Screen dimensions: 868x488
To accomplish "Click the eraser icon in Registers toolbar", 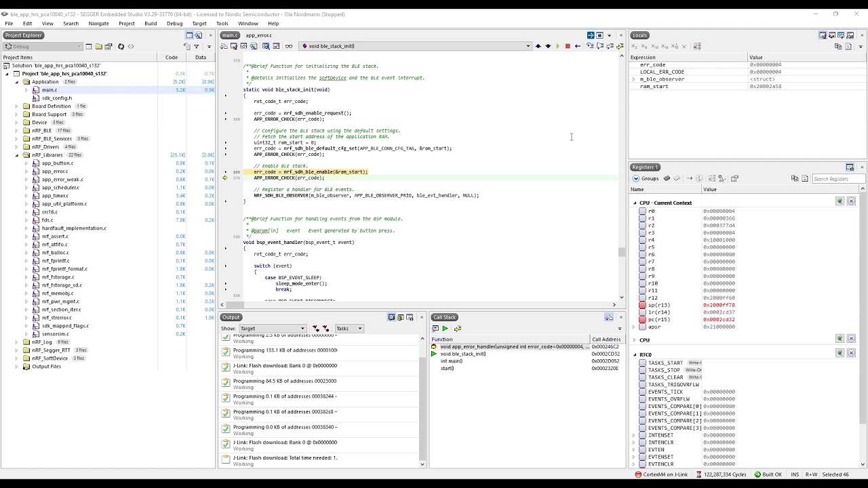I will point(677,178).
